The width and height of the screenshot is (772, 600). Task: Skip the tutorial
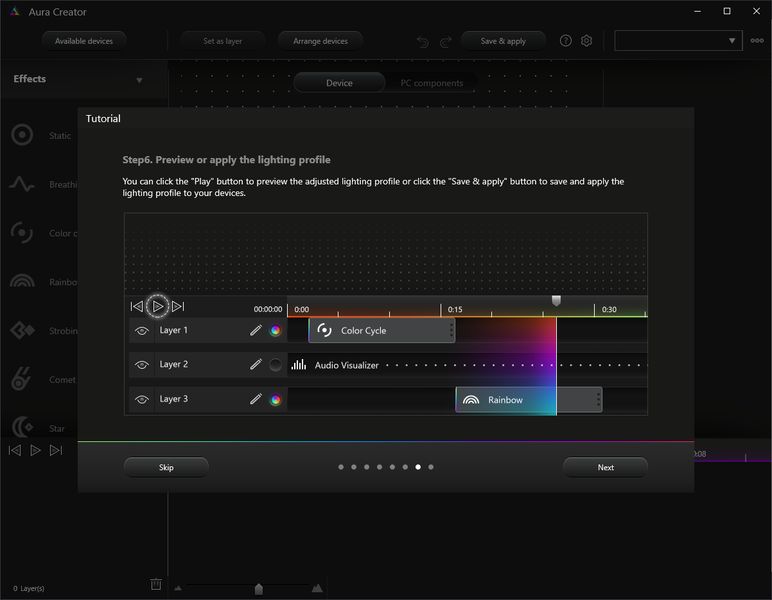pyautogui.click(x=166, y=467)
